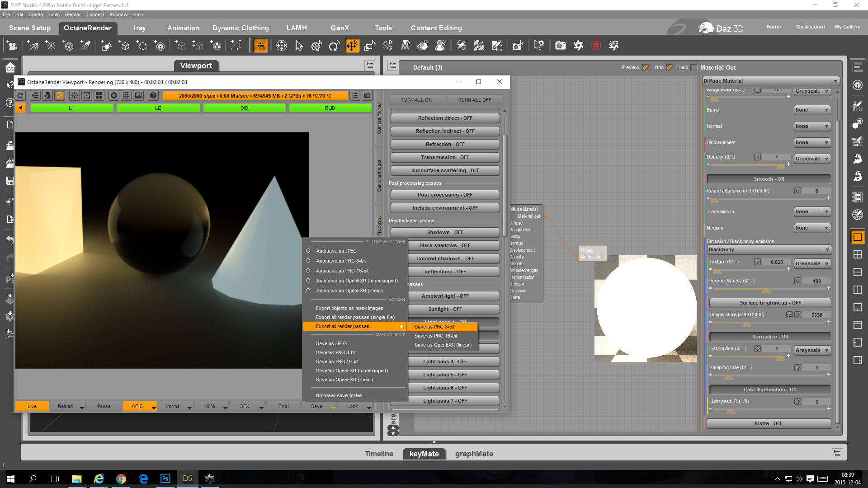Enable Autosave as JPEG option
Viewport: 868px width, 488px height.
point(336,251)
